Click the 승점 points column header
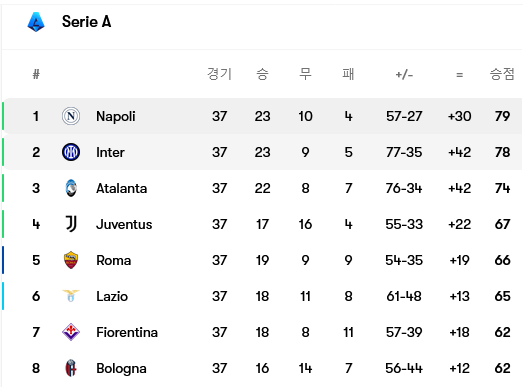The width and height of the screenshot is (523, 387). [502, 74]
